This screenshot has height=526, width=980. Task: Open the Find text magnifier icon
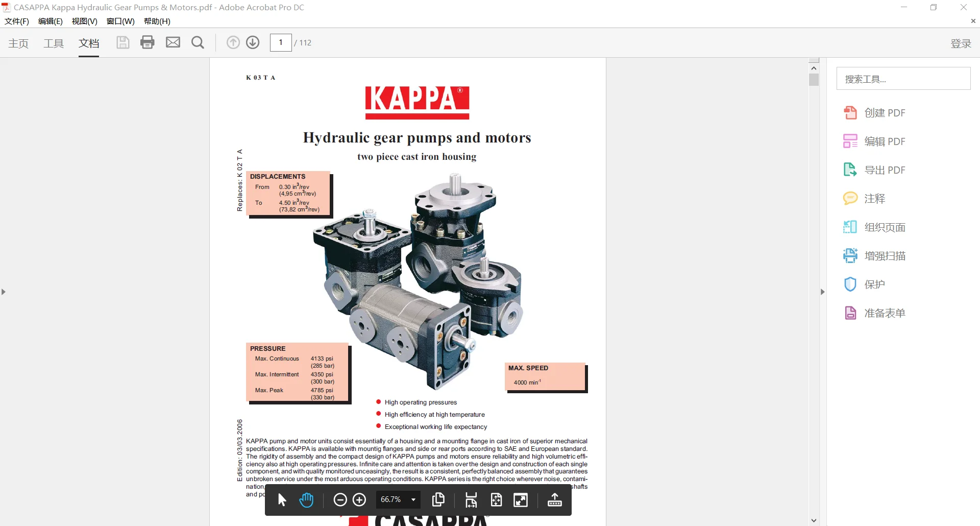(198, 42)
